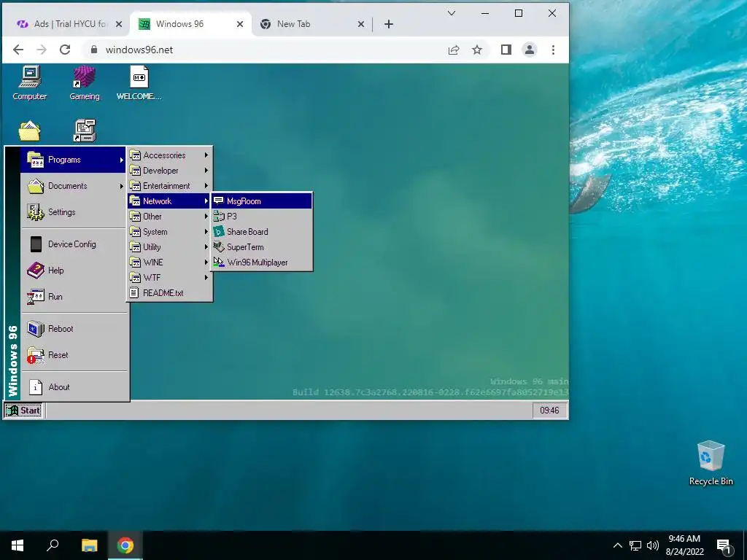Image resolution: width=747 pixels, height=560 pixels.
Task: Click the MsgRoom chat bubble icon
Action: tap(219, 201)
